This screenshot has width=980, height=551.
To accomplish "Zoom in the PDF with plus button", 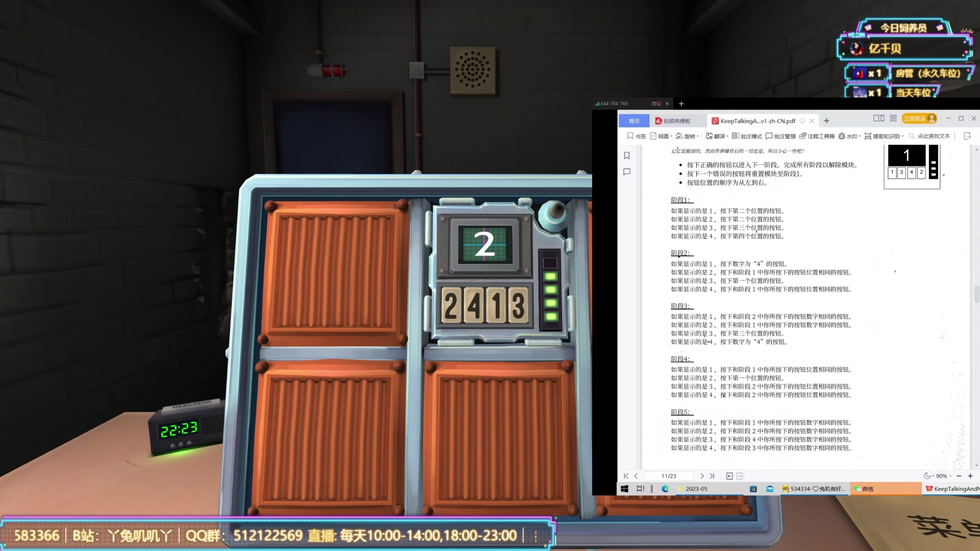I will 970,476.
